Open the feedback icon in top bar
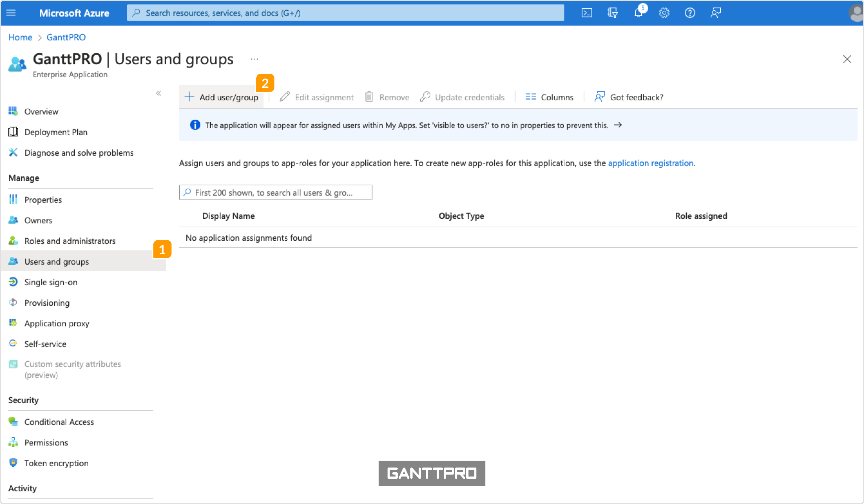Screen dimensions: 864x504 point(715,13)
